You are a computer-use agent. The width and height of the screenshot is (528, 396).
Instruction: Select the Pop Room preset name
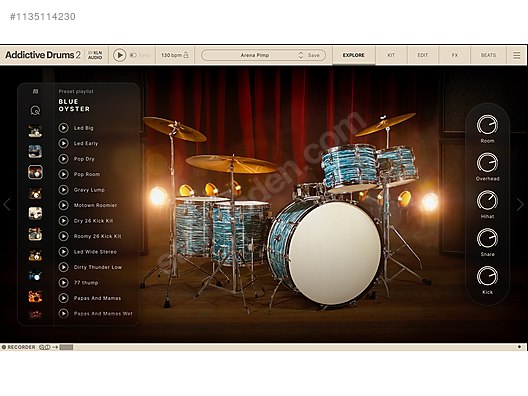tap(87, 174)
